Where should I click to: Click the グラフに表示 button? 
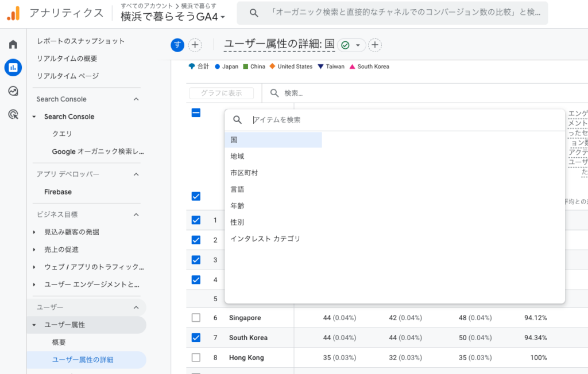pyautogui.click(x=221, y=93)
